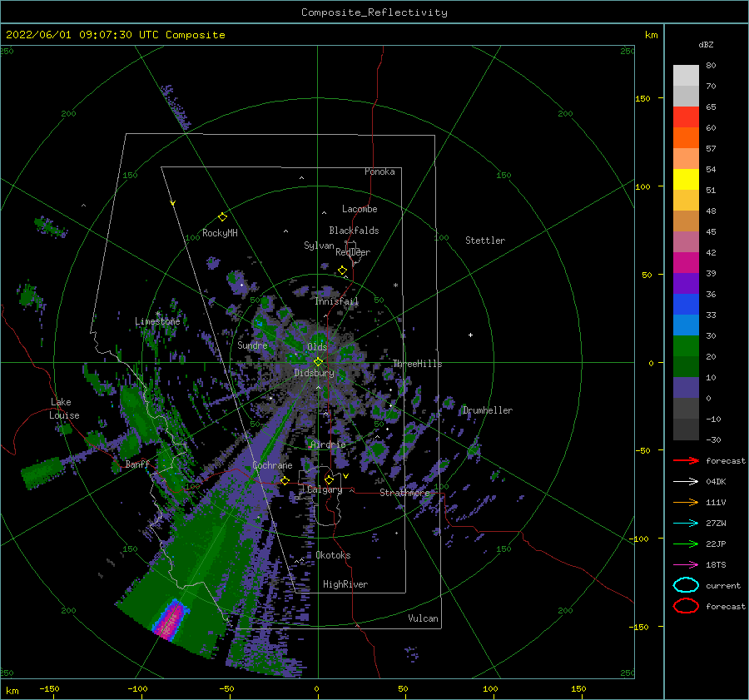749x700 pixels.
Task: Click the Banff label
Action: (x=137, y=464)
